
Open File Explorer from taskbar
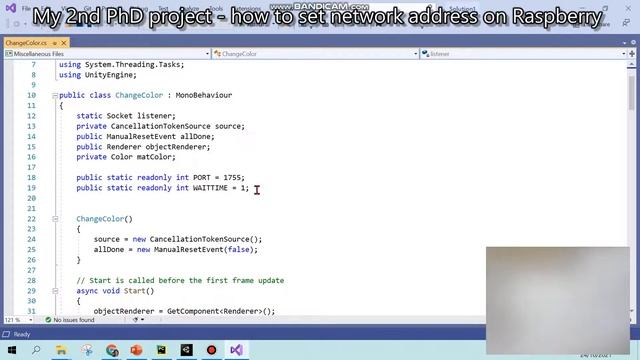point(61,350)
